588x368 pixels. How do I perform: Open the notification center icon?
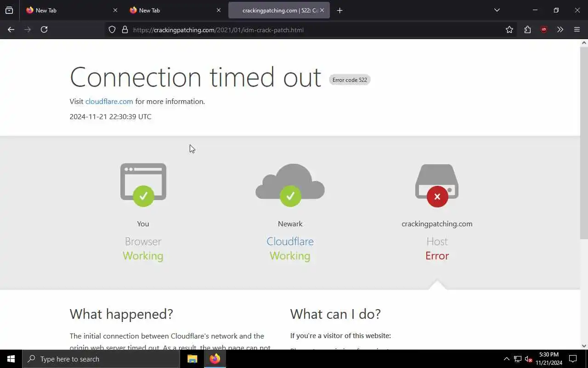(573, 359)
